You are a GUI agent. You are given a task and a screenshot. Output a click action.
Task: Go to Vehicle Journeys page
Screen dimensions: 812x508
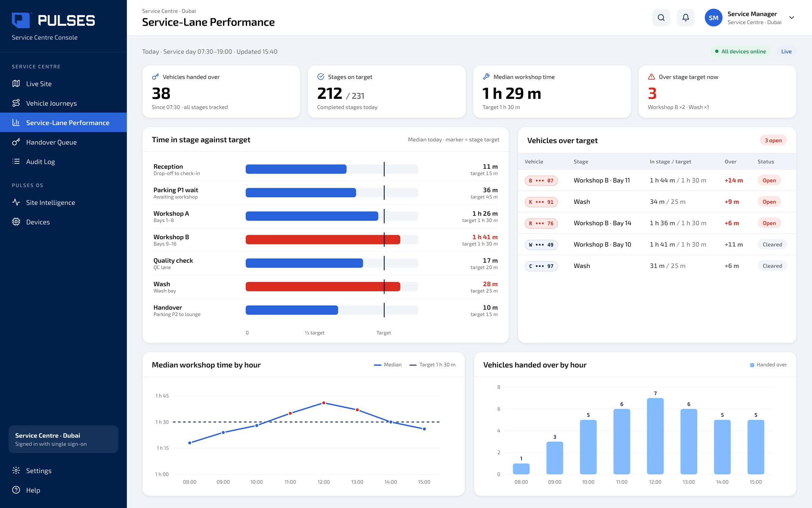(63, 103)
